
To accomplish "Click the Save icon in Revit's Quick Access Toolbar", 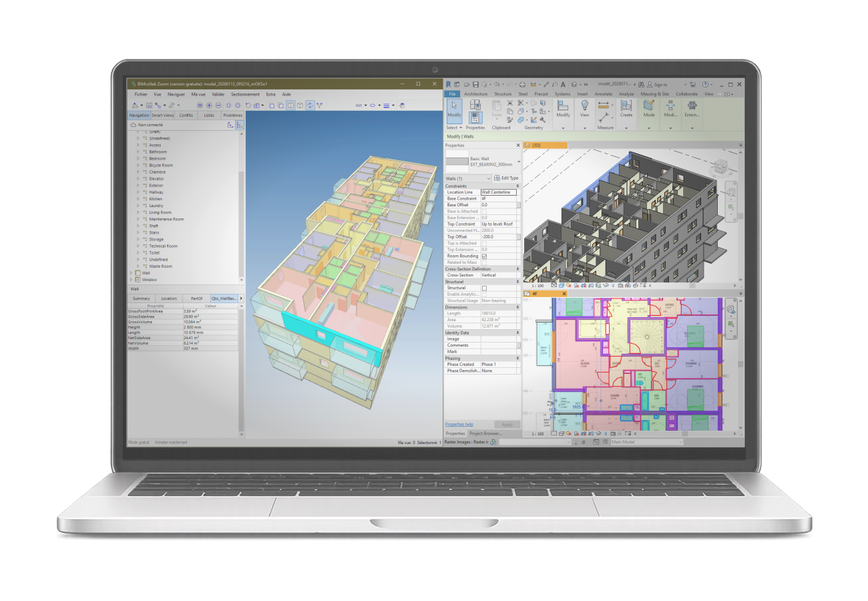I will (475, 84).
